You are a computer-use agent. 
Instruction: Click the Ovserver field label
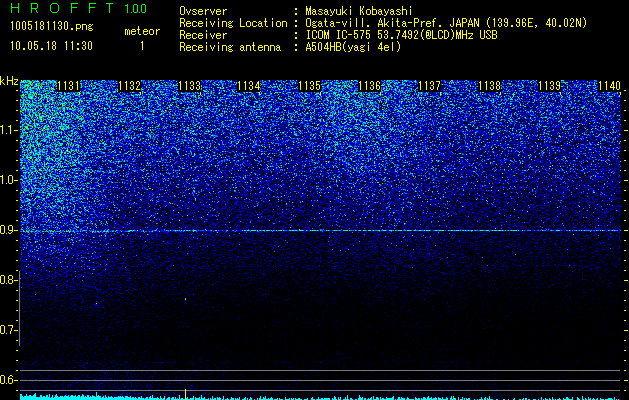pyautogui.click(x=203, y=11)
